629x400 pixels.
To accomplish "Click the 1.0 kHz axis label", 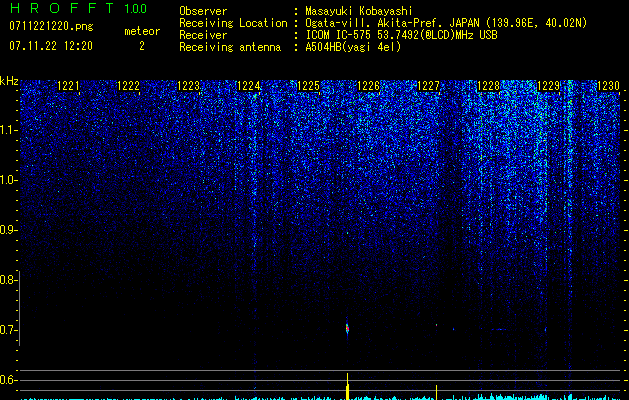I will click(x=8, y=180).
